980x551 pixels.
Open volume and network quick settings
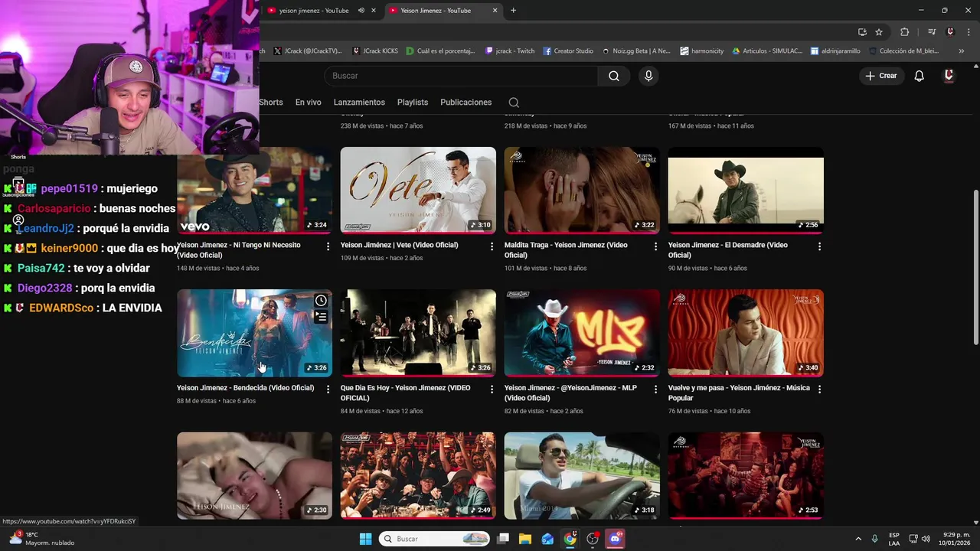coord(920,539)
